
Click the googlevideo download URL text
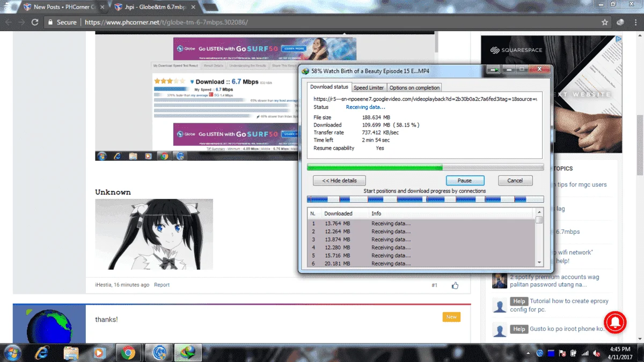425,99
